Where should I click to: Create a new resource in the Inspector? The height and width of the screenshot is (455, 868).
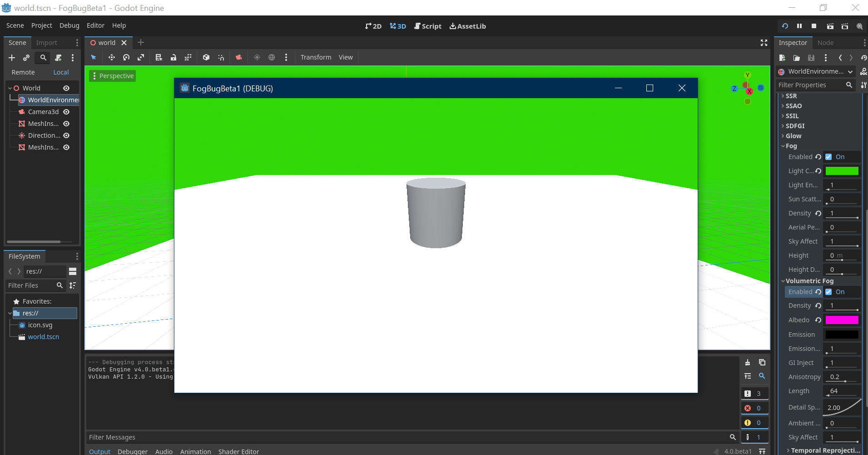click(783, 58)
